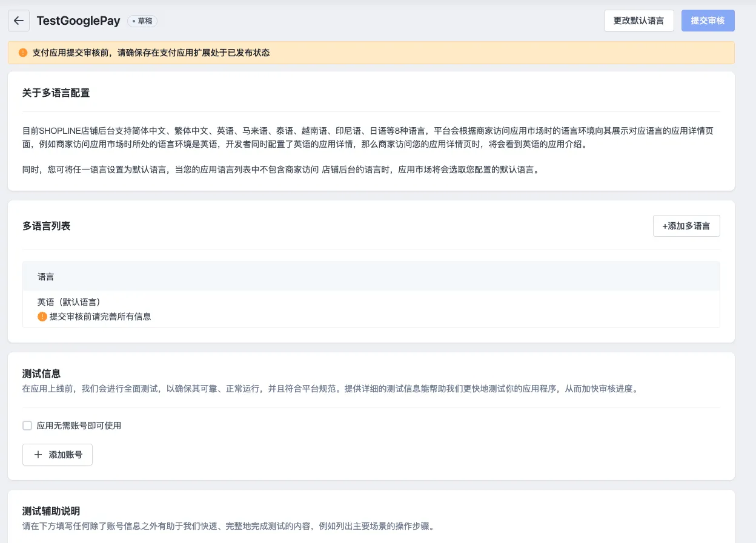Click the warning icon beside 提交审核前请完善所有信息

click(42, 317)
